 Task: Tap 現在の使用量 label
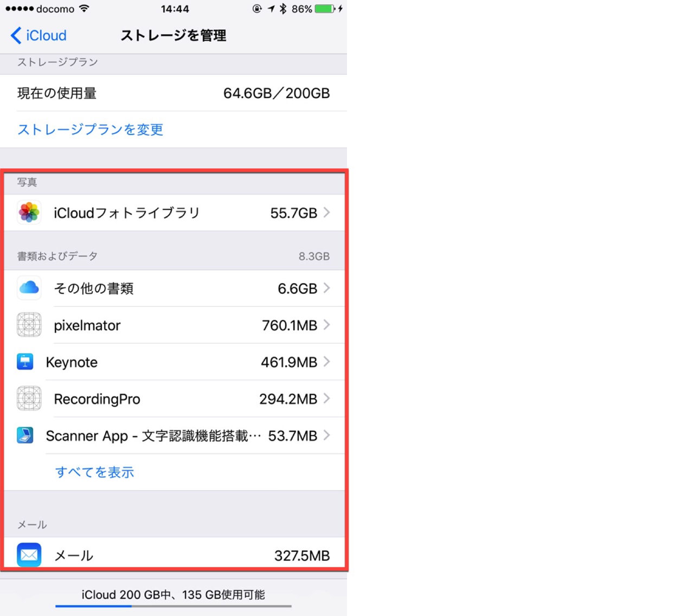point(57,93)
